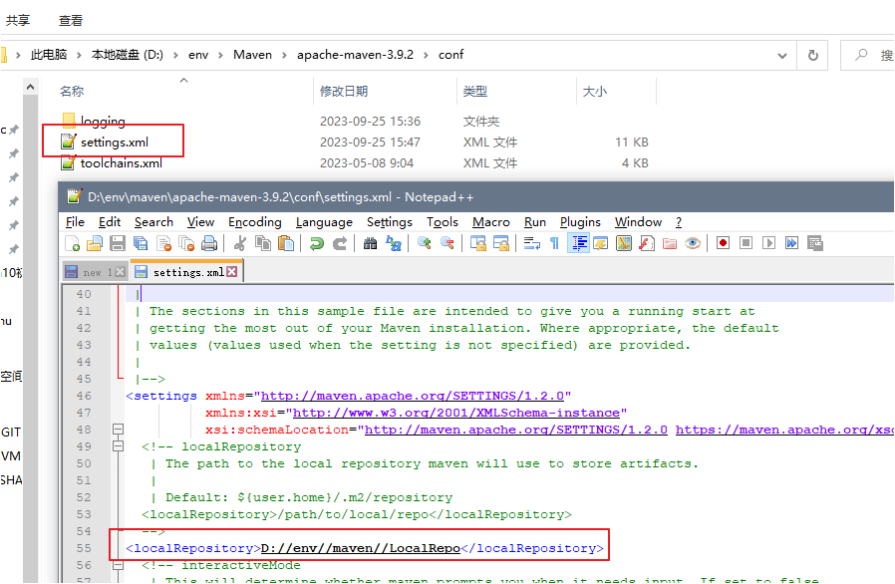Open the View menu in Notepad++
This screenshot has width=895, height=584.
pyautogui.click(x=200, y=222)
